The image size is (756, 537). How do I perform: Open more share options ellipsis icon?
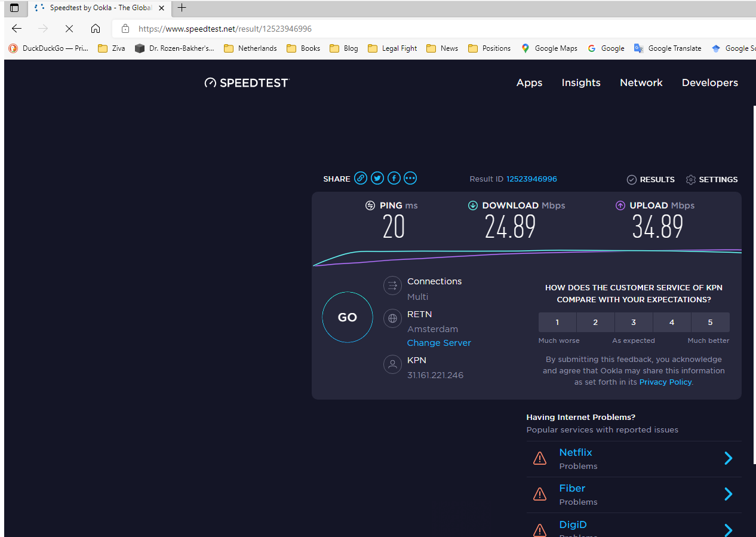[410, 178]
